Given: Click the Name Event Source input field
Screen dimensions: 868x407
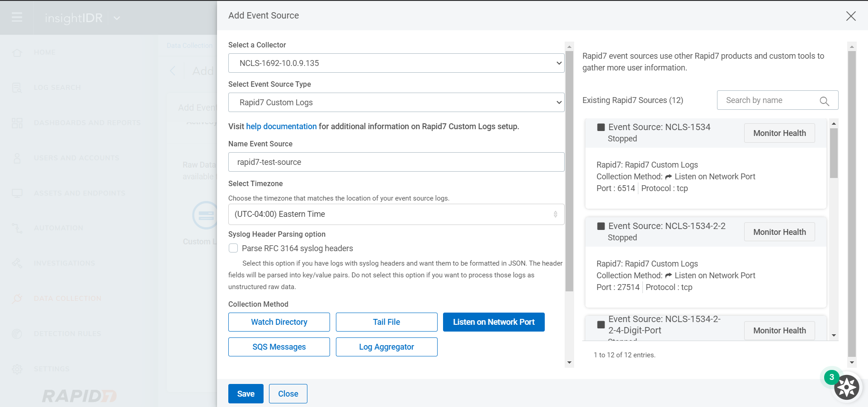Looking at the screenshot, I should [x=396, y=162].
